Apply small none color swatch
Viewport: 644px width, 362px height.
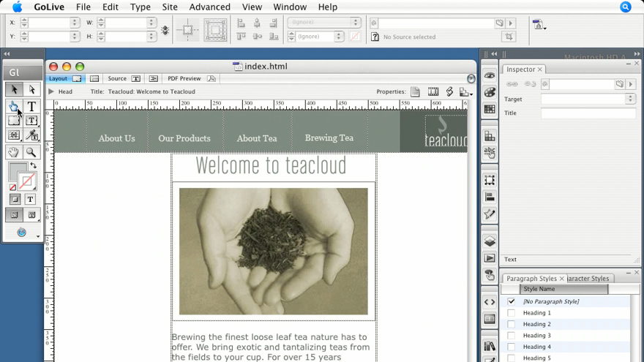pos(12,187)
